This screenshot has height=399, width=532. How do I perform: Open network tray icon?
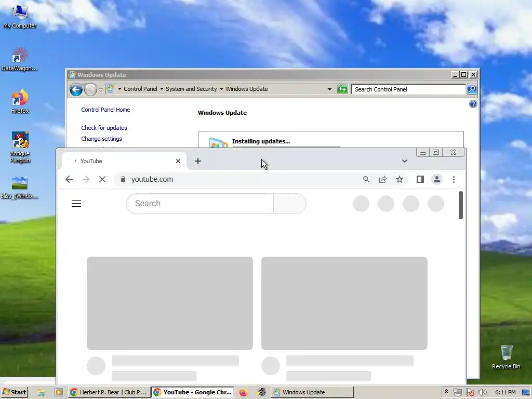pos(457,393)
